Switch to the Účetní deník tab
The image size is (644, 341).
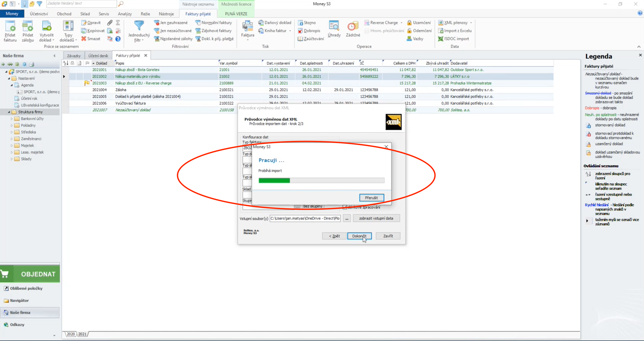98,56
